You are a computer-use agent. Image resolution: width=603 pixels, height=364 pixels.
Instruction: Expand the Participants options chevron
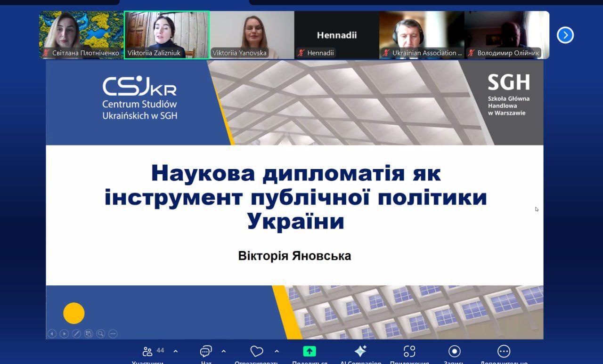176,351
